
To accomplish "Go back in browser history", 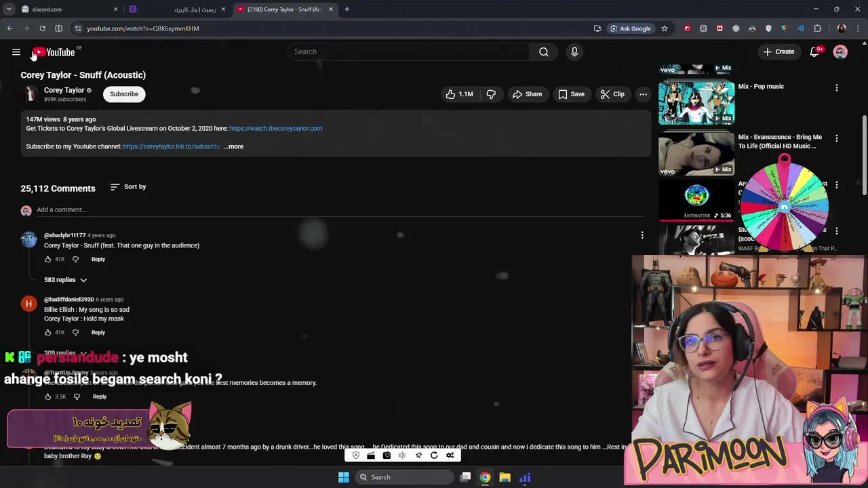I will tap(9, 28).
